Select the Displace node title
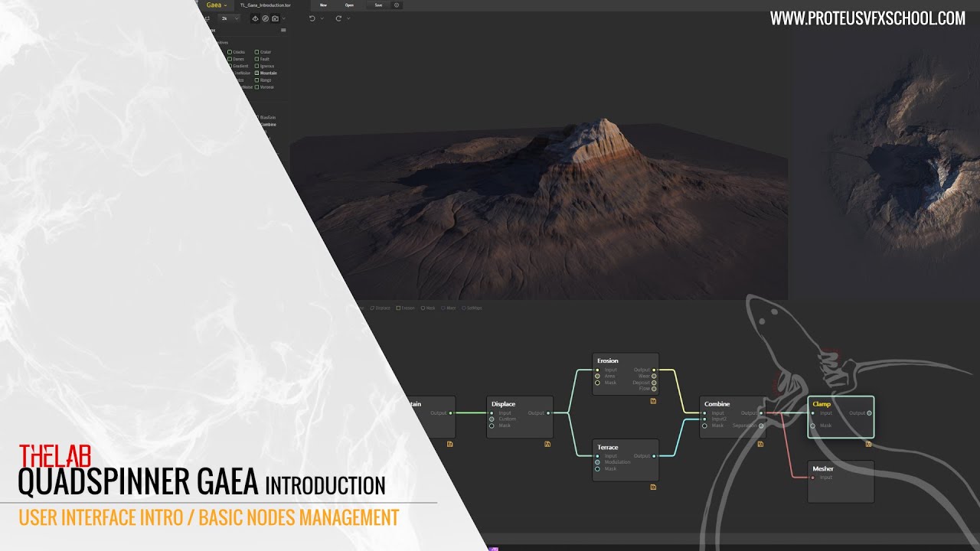 (503, 404)
